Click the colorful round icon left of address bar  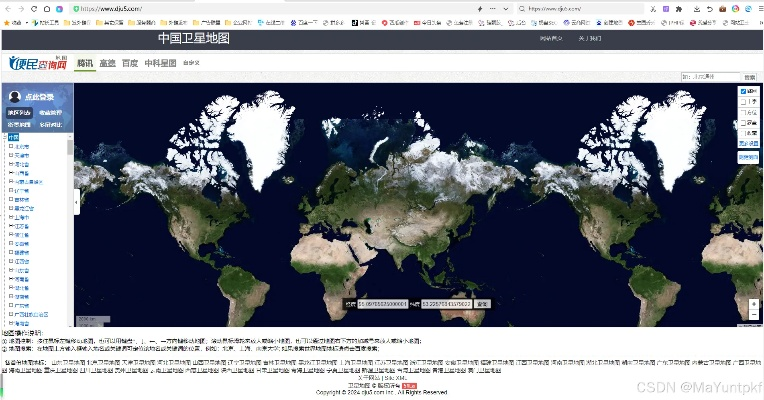tap(59, 9)
